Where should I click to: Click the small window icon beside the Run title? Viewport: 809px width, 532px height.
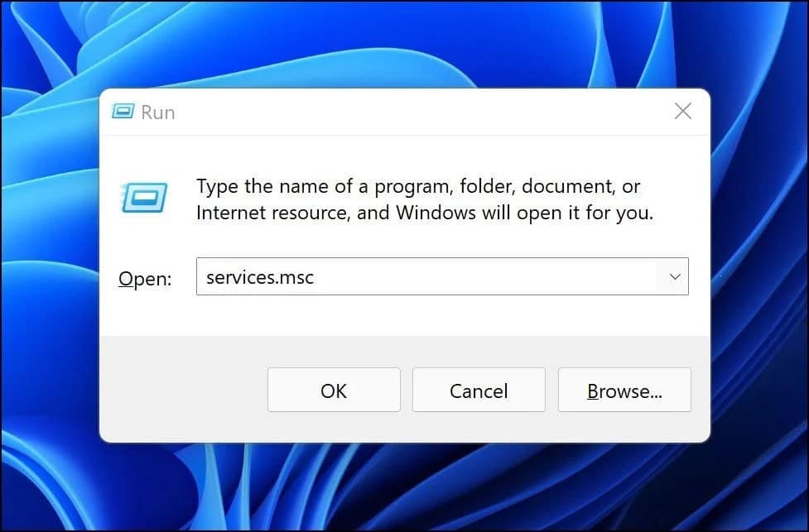pos(123,110)
